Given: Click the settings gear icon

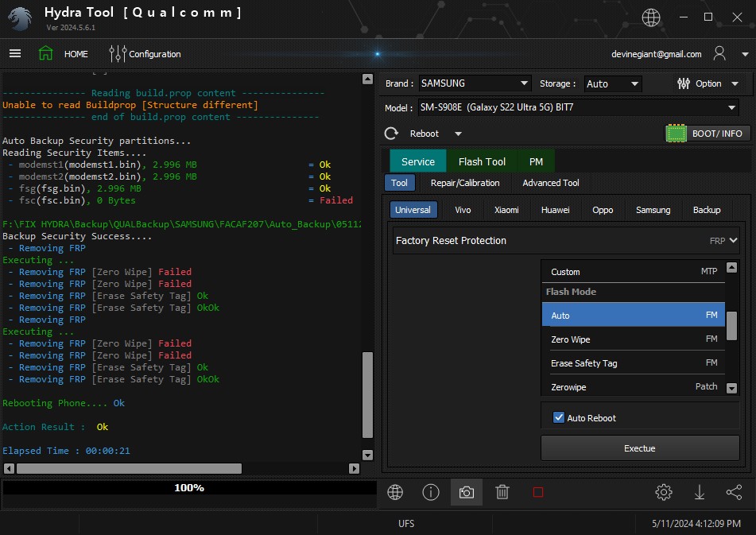Looking at the screenshot, I should pyautogui.click(x=664, y=492).
